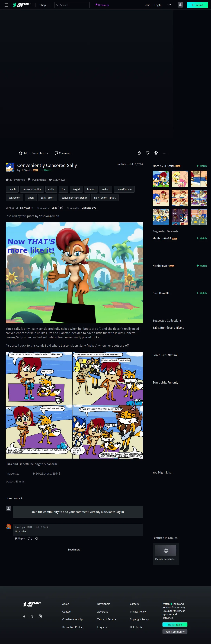Select the sallyacorn tag

click(14, 198)
